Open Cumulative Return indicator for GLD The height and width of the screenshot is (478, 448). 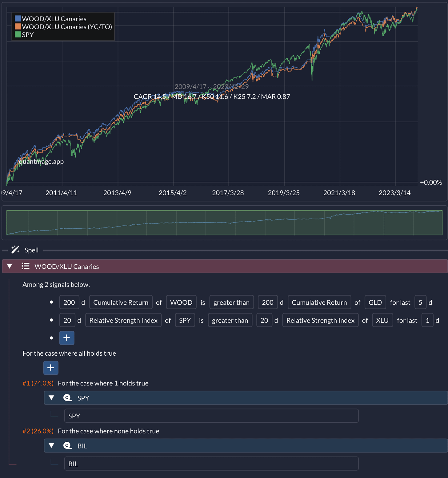pyautogui.click(x=319, y=302)
